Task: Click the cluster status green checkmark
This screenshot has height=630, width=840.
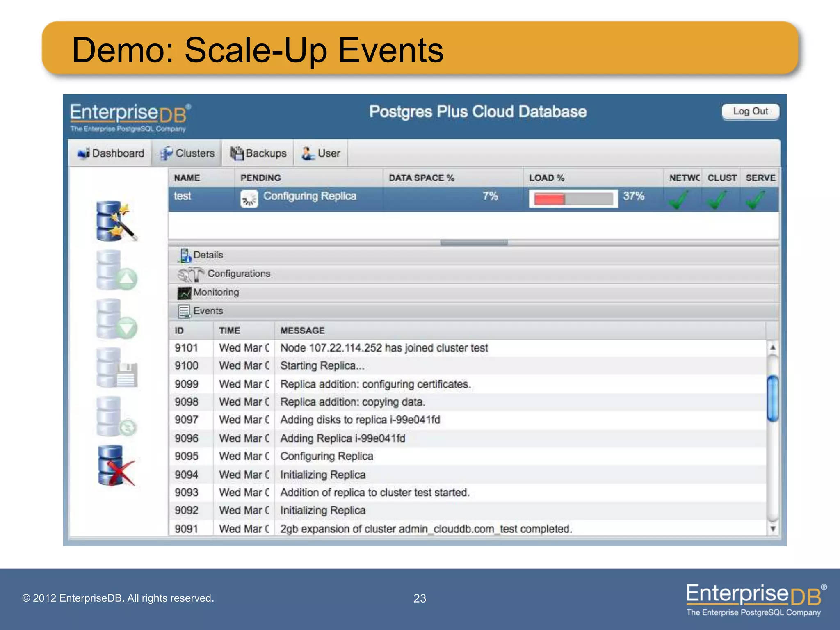Action: coord(717,200)
